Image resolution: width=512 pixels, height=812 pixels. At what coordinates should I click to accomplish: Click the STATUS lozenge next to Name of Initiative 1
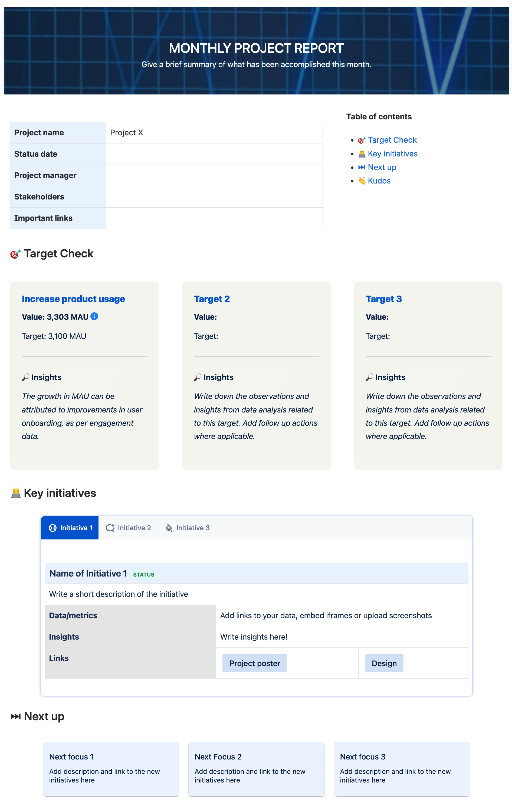(144, 574)
